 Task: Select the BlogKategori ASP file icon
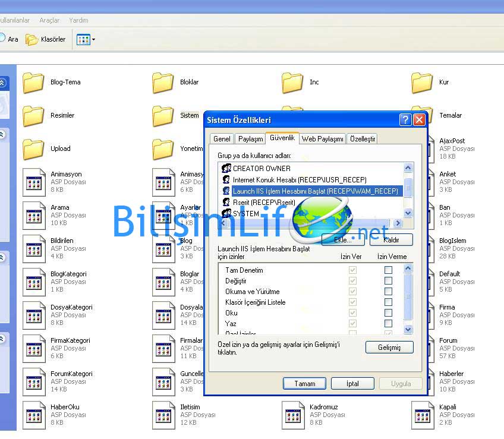pyautogui.click(x=34, y=282)
